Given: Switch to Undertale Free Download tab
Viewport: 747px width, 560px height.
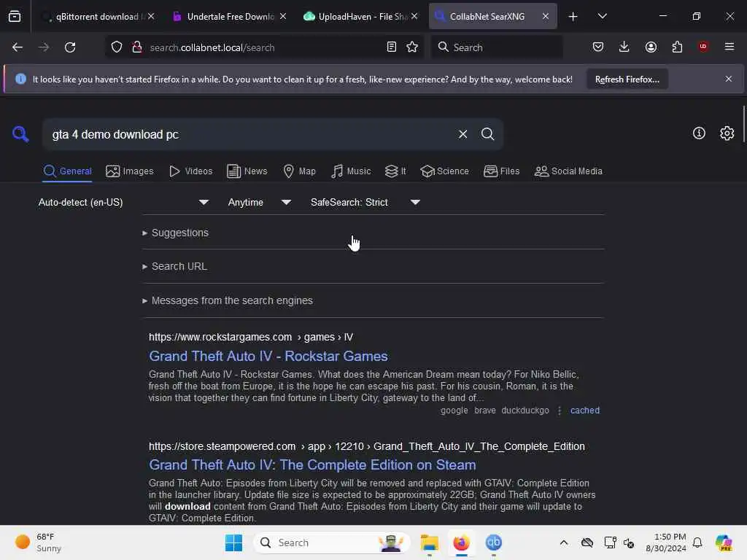Looking at the screenshot, I should click(x=230, y=17).
